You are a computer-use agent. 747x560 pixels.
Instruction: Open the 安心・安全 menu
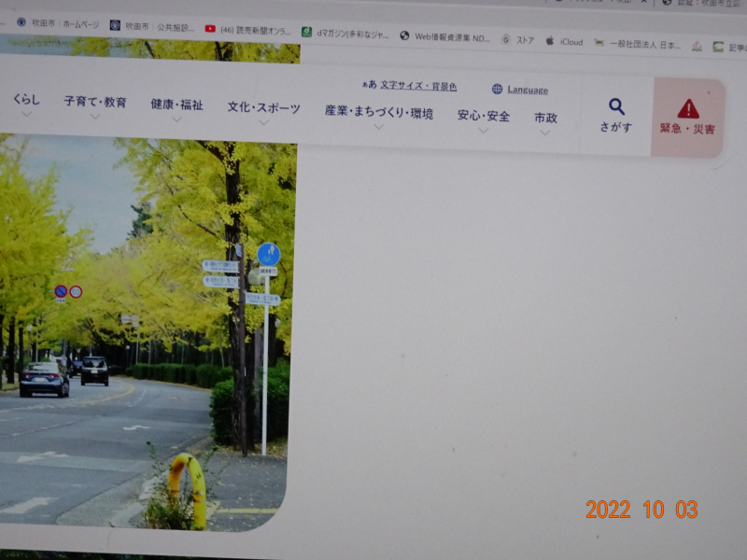tap(484, 116)
